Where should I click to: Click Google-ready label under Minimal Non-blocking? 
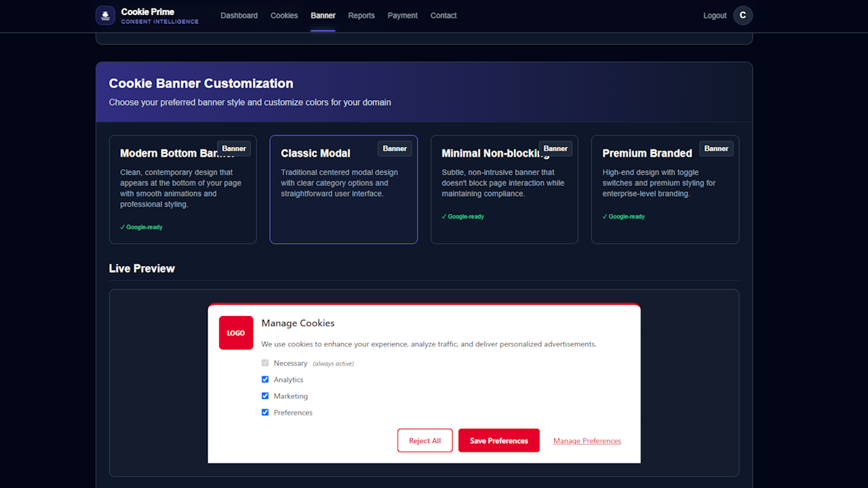(x=463, y=216)
